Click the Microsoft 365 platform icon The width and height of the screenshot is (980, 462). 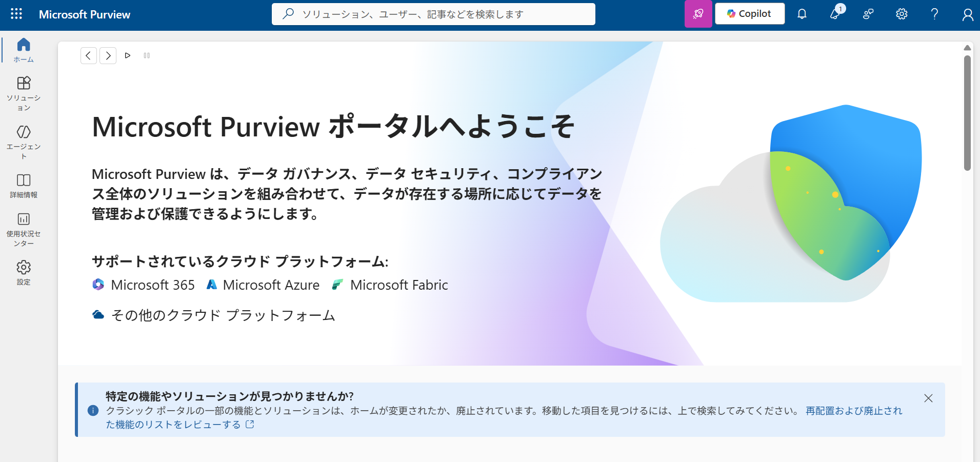(98, 285)
